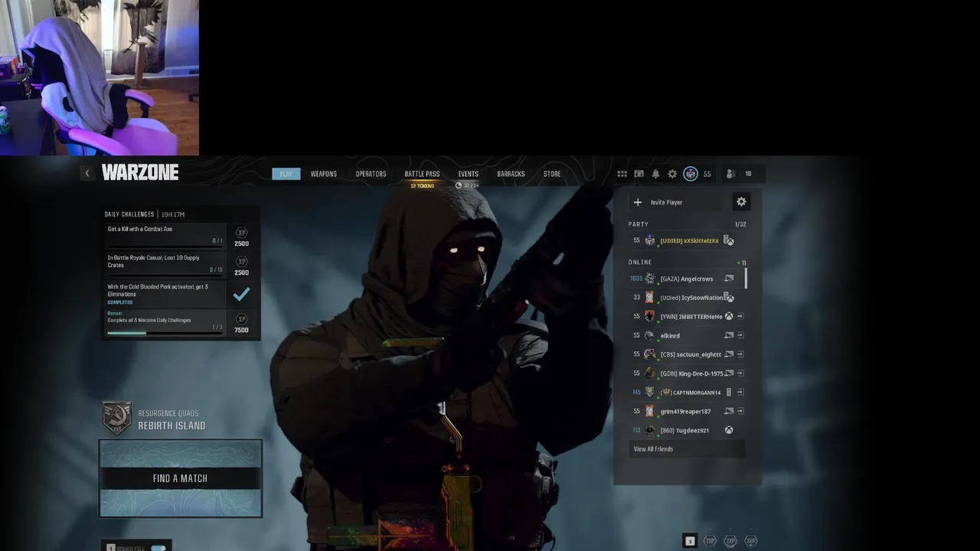Click the avatar emblem of xXSkittelzXx

649,240
